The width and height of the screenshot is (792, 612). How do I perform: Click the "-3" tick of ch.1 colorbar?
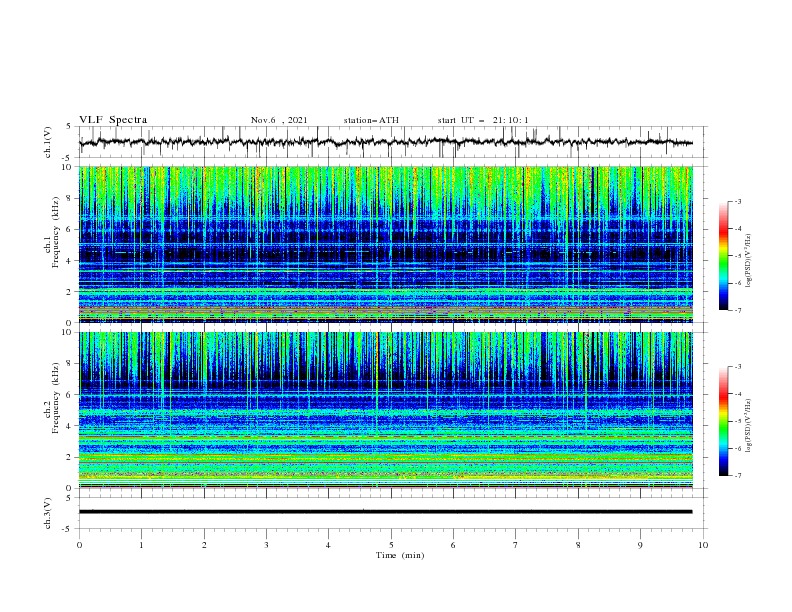[737, 201]
